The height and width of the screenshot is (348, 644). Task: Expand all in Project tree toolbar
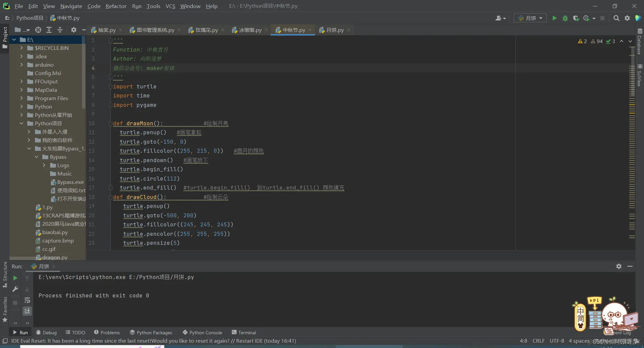(x=49, y=30)
